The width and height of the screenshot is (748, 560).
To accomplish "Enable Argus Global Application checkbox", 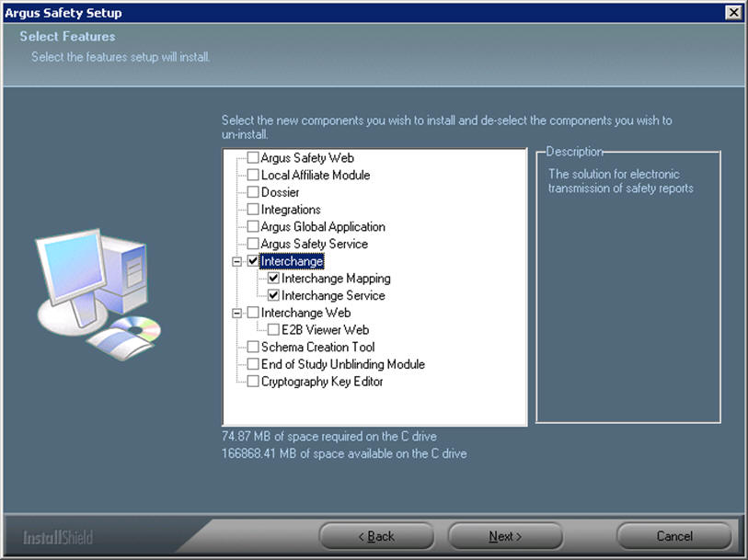I will pyautogui.click(x=253, y=226).
